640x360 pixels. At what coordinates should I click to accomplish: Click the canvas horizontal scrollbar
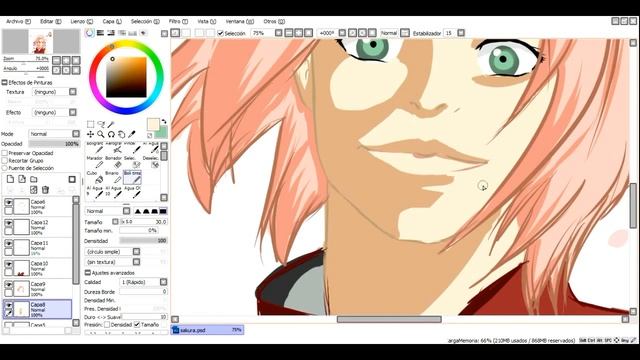(x=389, y=319)
